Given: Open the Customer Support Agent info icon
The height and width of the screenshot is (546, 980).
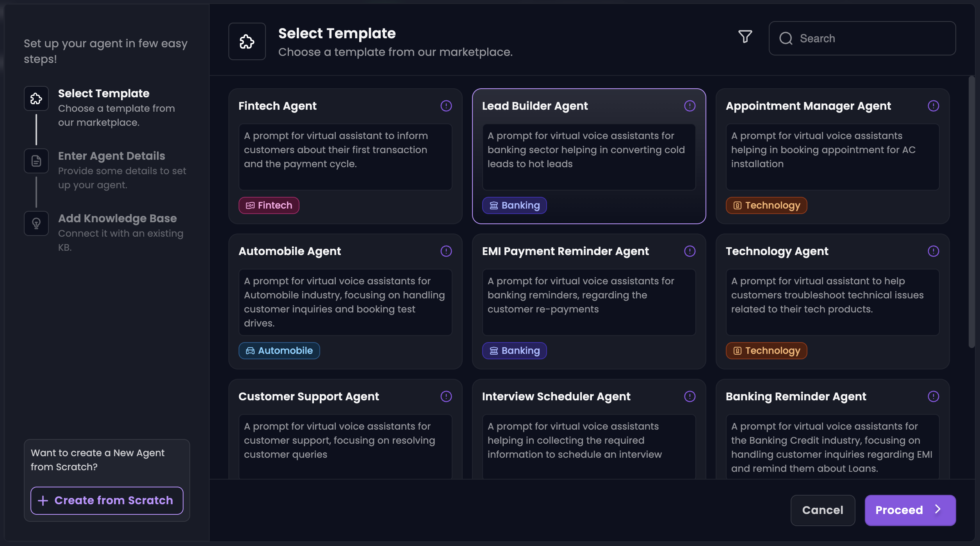Looking at the screenshot, I should [x=446, y=396].
